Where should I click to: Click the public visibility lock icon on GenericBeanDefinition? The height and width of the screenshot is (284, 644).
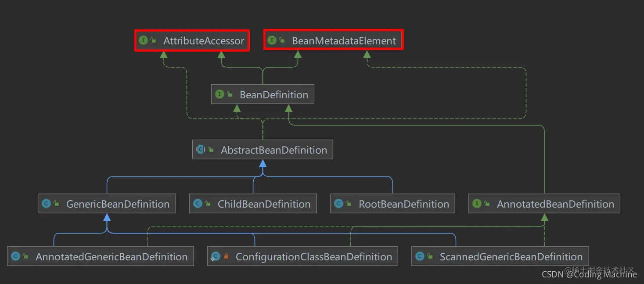56,204
